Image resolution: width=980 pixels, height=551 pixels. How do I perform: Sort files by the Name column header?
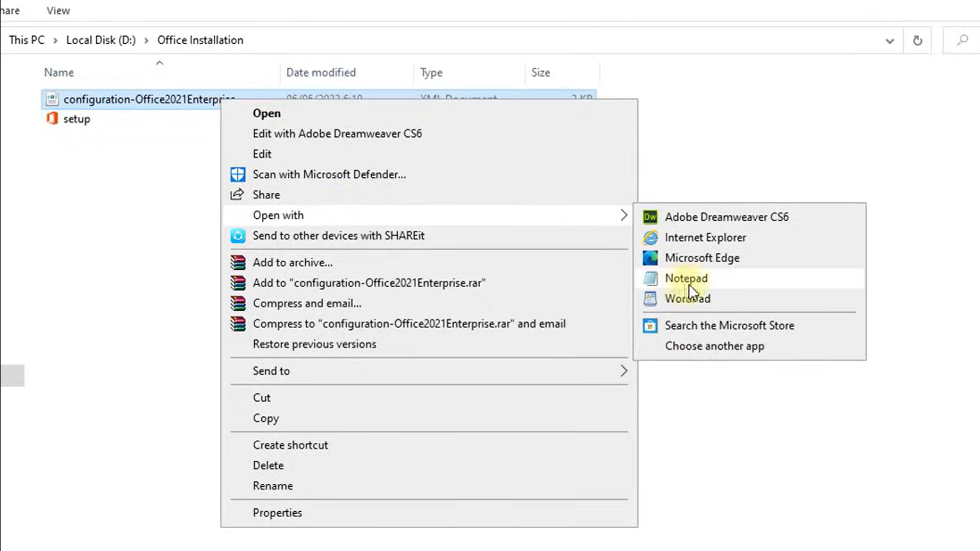tap(59, 72)
